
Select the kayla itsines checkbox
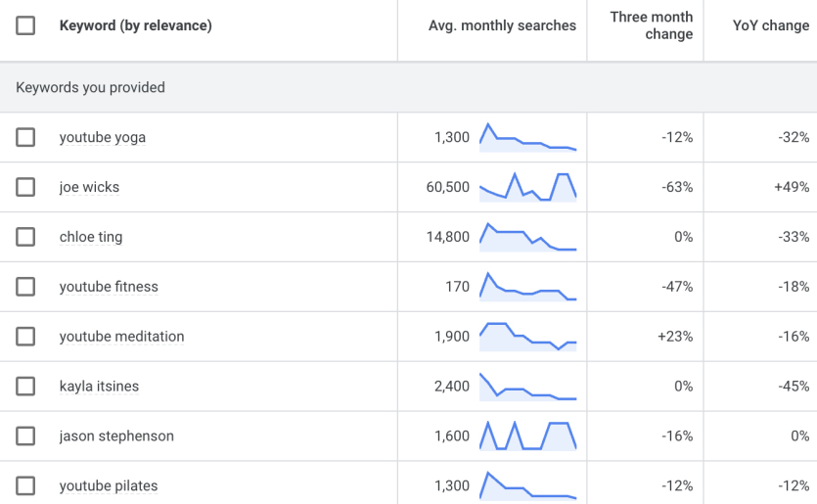(25, 387)
